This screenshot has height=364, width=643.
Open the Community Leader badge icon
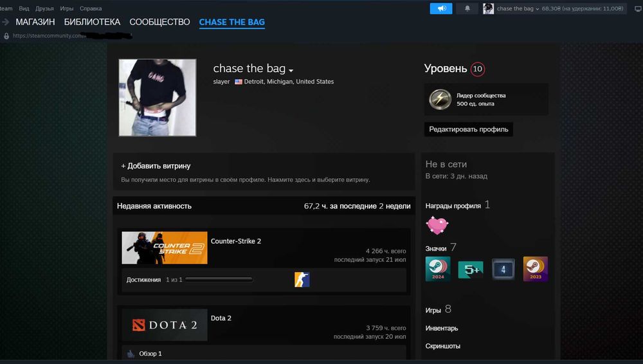[440, 99]
